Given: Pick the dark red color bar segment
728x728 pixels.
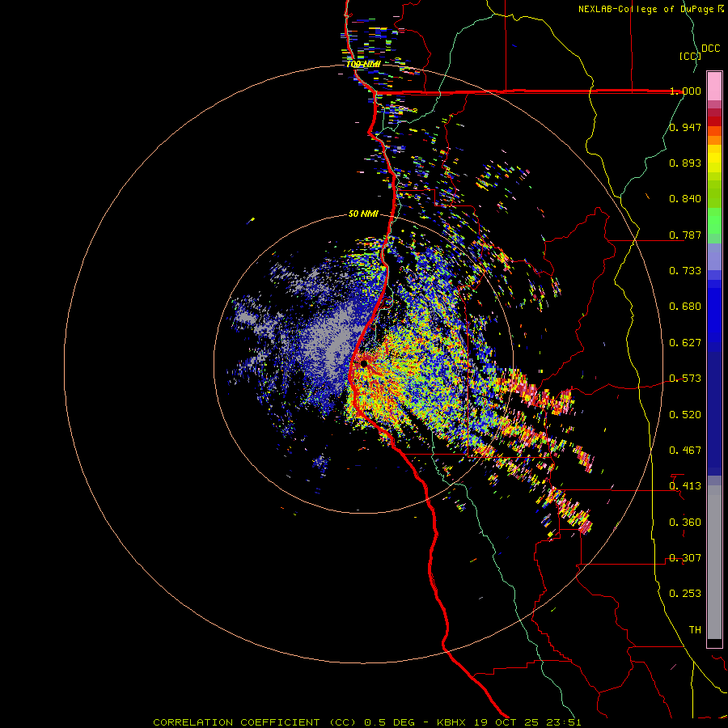Looking at the screenshot, I should [714, 121].
